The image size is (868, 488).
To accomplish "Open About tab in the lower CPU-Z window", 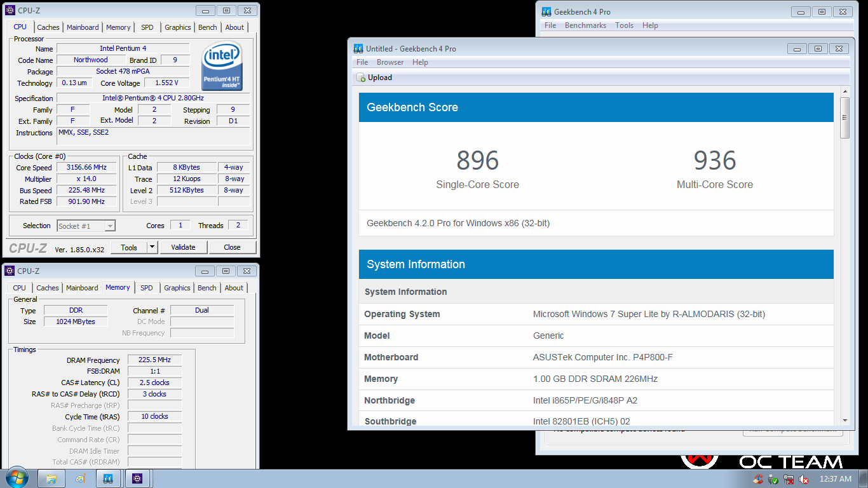I will tap(234, 288).
